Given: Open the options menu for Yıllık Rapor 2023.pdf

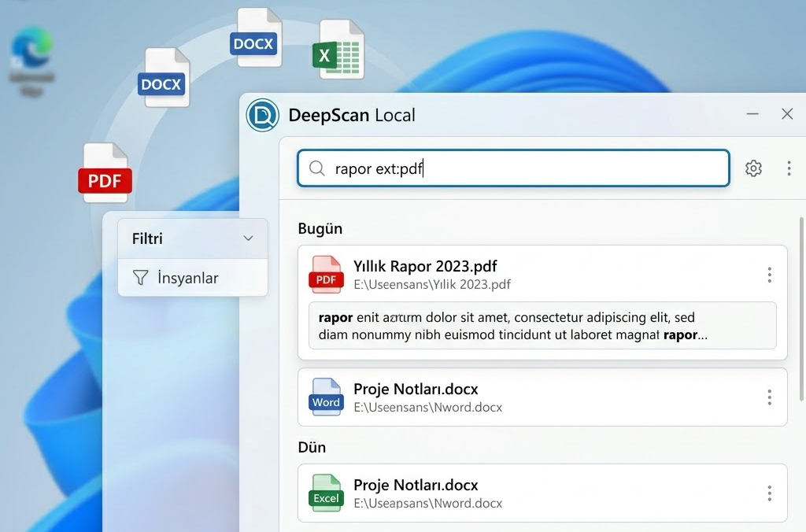Looking at the screenshot, I should point(769,275).
